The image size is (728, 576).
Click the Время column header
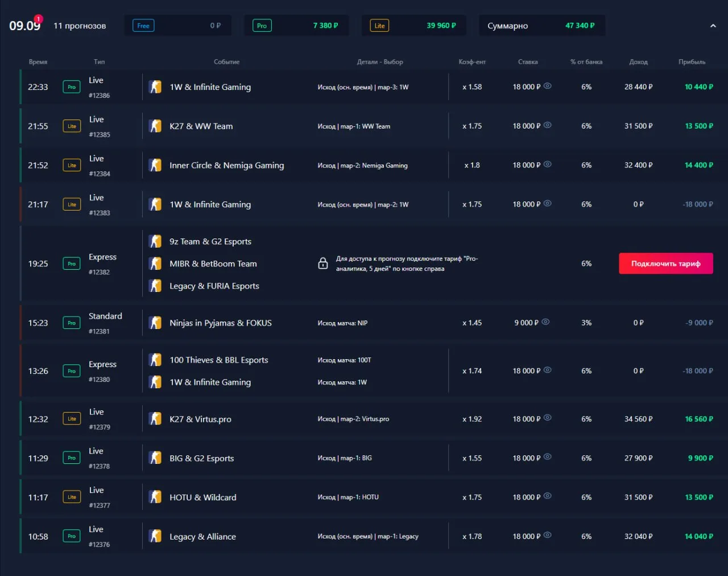[x=38, y=62]
